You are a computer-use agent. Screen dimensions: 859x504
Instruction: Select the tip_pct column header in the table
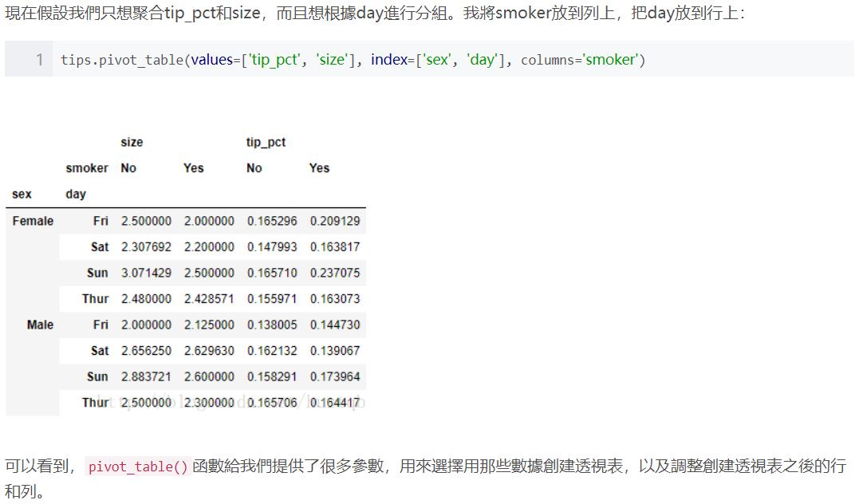coord(265,142)
